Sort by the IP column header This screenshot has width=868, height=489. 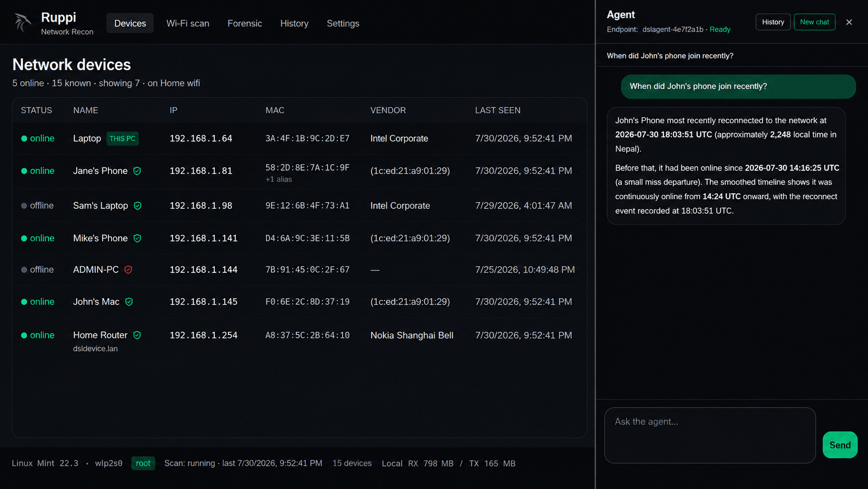coord(173,110)
